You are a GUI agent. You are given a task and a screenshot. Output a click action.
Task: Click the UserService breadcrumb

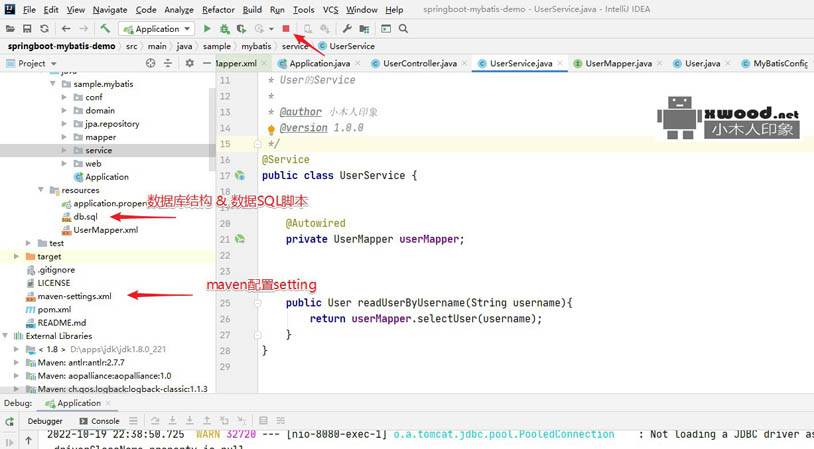click(x=347, y=46)
